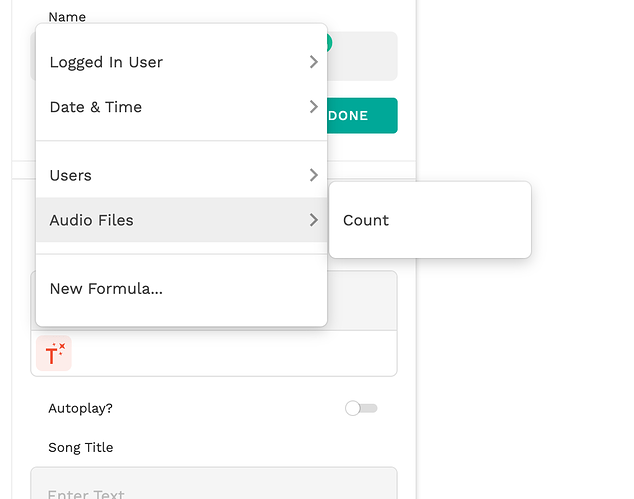
Task: Click the Autoplay? label text
Action: pos(80,408)
